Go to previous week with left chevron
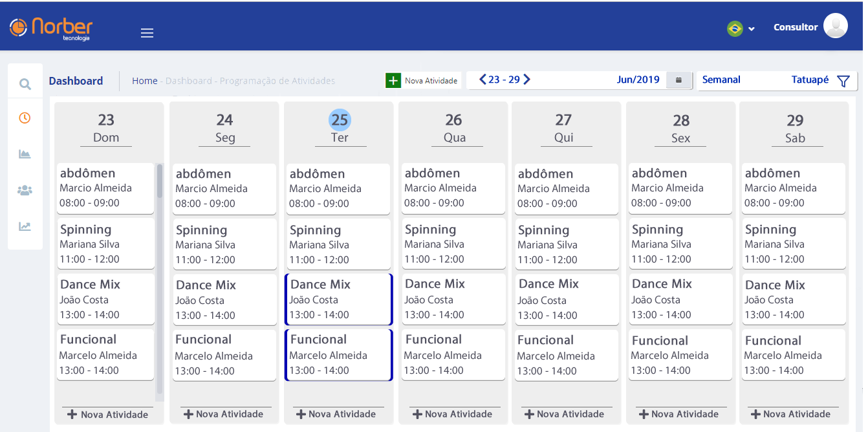 [483, 80]
